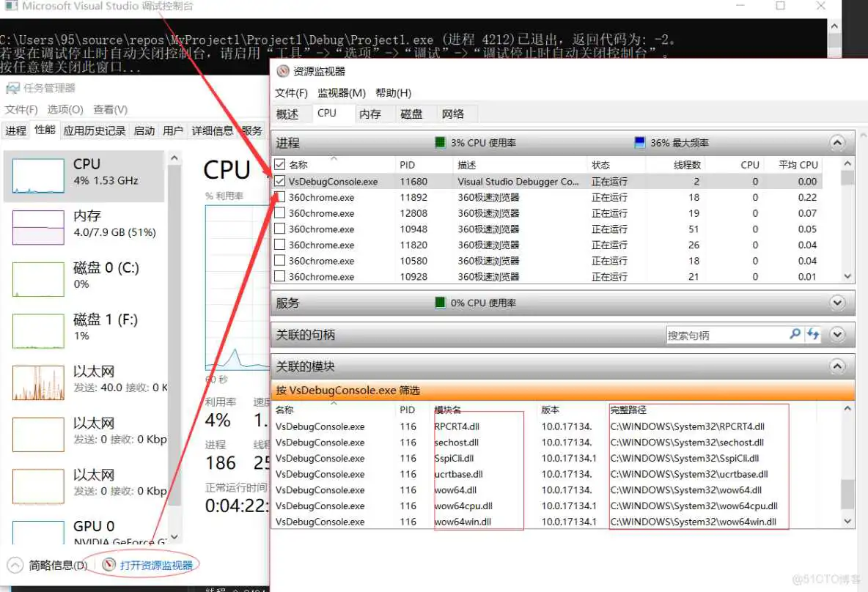The image size is (868, 592).
Task: Click inside the 搜索句柄 search field
Action: pos(733,334)
